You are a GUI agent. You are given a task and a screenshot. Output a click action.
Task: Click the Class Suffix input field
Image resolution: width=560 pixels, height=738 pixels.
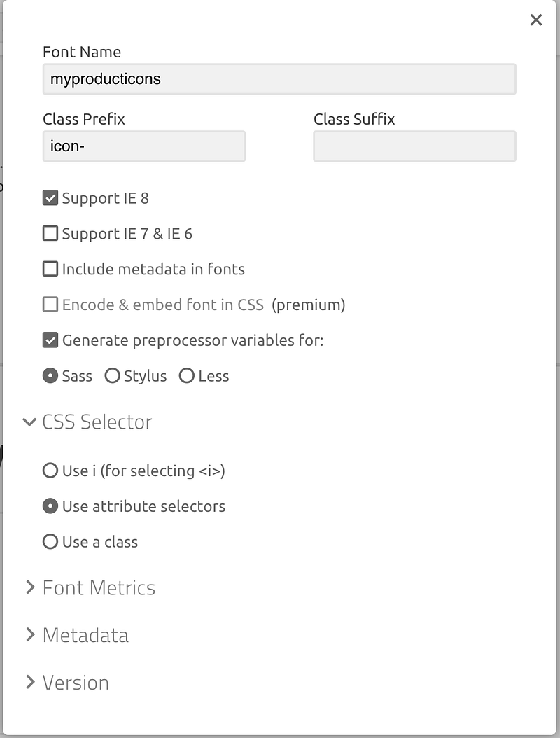point(414,146)
